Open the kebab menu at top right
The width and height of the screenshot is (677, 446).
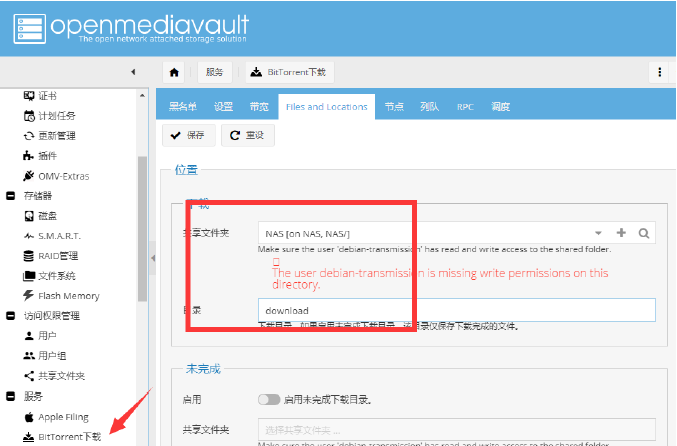click(x=660, y=72)
